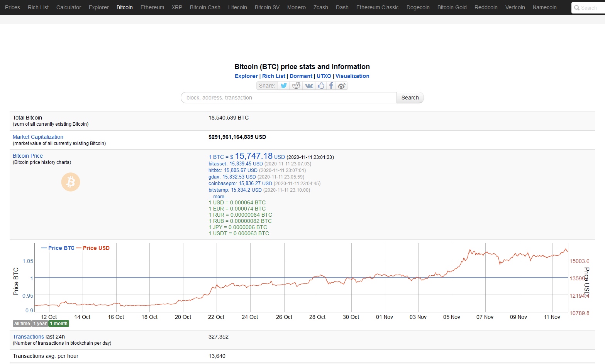The image size is (605, 364).
Task: Click the 1 USDT = 0.000063 BTC text
Action: (x=239, y=233)
